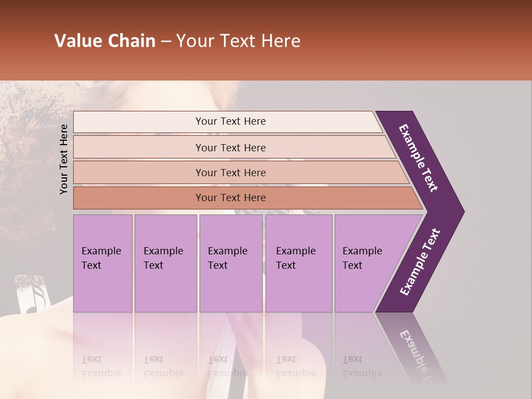The height and width of the screenshot is (399, 532).
Task: Select the first 'Your Text Here' top bar
Action: pyautogui.click(x=230, y=121)
